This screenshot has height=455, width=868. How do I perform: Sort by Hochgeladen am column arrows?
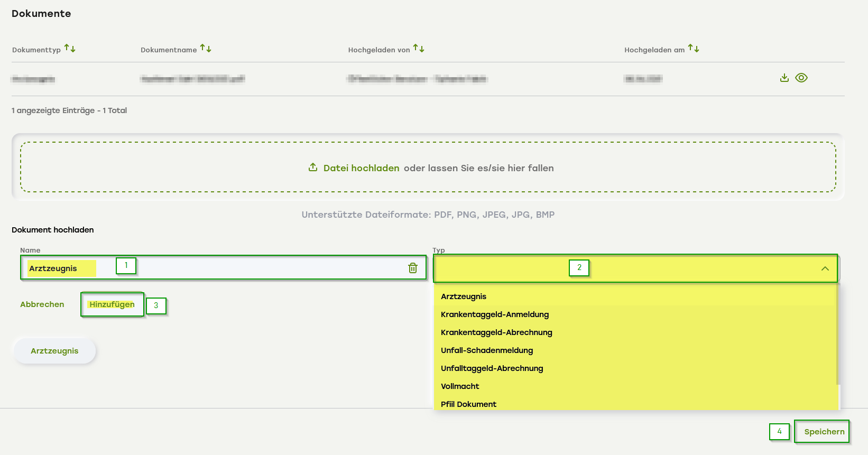pos(694,49)
